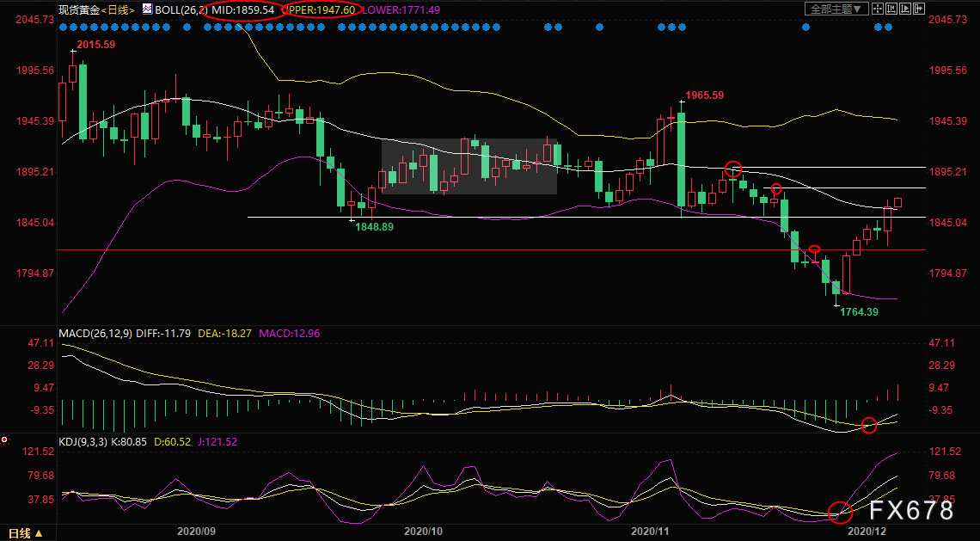Open the 全部主题 theme dropdown

837,9
